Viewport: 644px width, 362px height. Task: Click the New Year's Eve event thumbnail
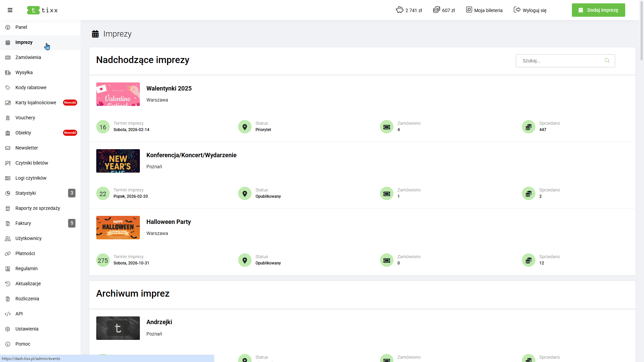tap(118, 161)
